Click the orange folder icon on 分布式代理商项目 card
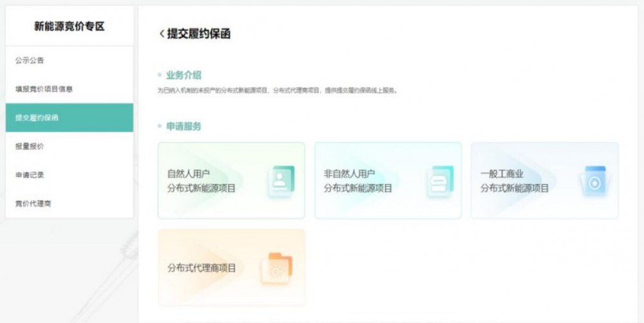Screen dimensions: 644x323 tap(276, 268)
